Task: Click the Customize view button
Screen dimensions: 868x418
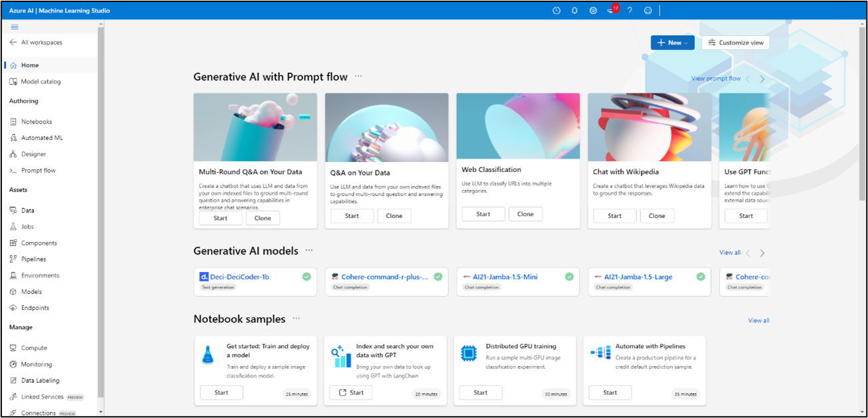Action: click(x=735, y=43)
